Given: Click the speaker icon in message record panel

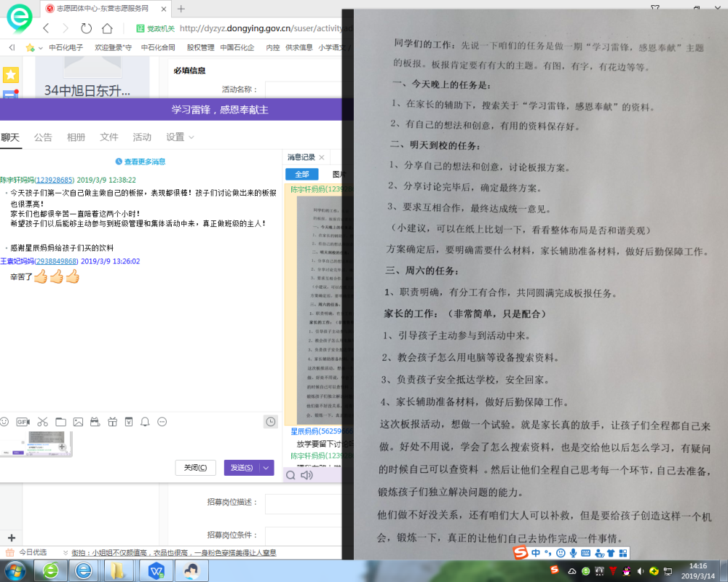Looking at the screenshot, I should click(307, 475).
